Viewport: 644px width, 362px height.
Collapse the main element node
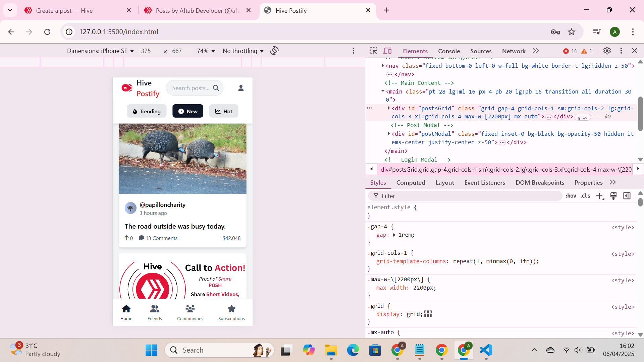[383, 91]
